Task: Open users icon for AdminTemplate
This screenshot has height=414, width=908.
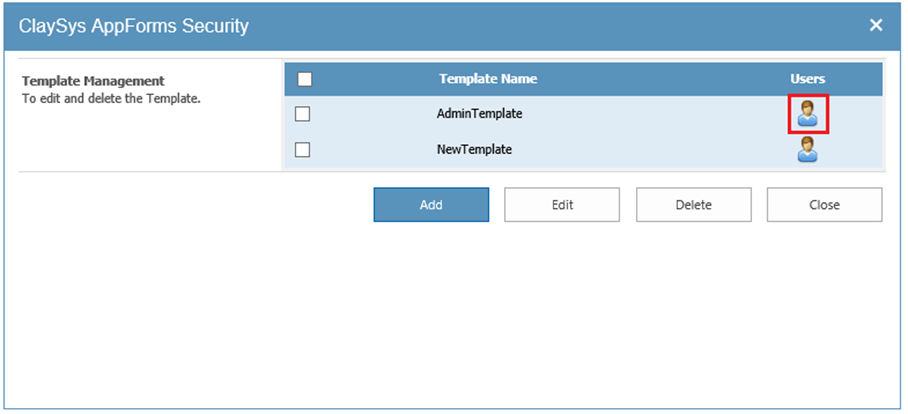Action: (x=808, y=114)
